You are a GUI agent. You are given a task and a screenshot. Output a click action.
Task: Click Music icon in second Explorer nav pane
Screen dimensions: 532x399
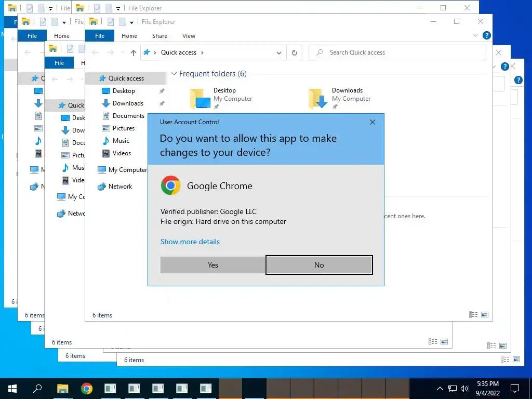click(x=38, y=141)
